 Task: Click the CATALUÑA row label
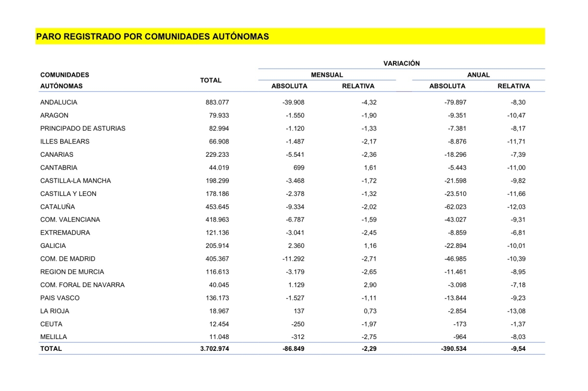58,207
